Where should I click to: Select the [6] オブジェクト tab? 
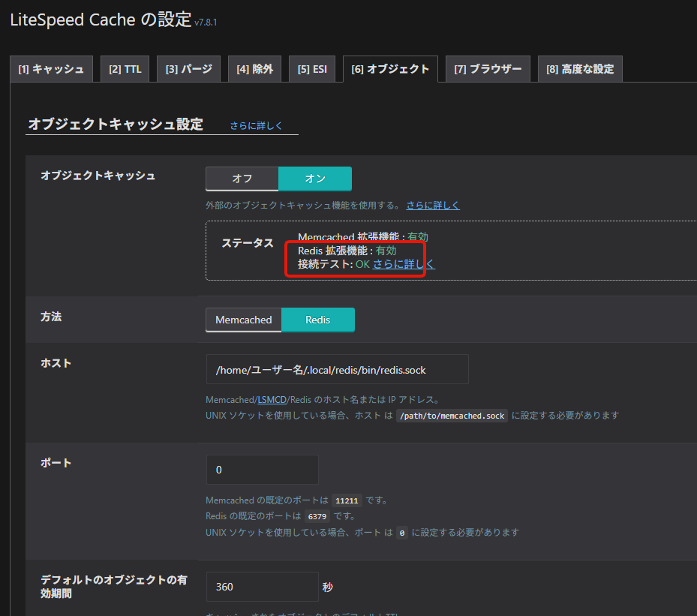390,69
